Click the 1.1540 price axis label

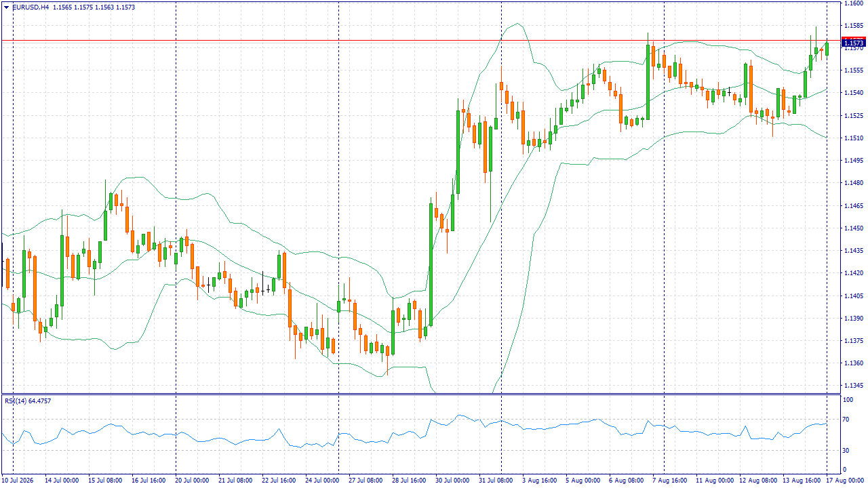[x=853, y=93]
